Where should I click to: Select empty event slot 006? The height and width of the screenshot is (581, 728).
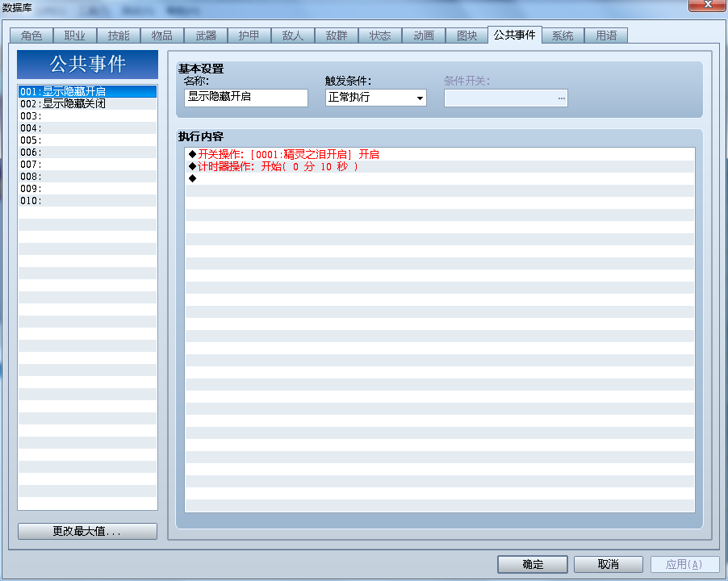pyautogui.click(x=87, y=152)
